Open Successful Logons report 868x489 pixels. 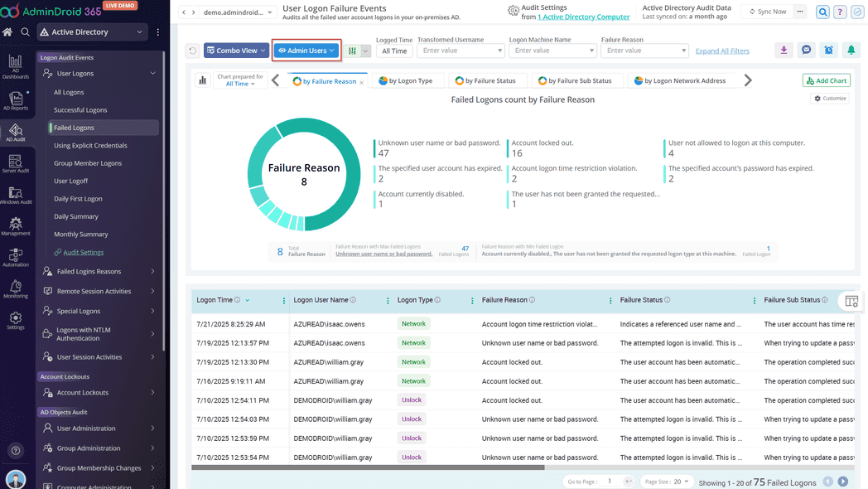point(80,109)
